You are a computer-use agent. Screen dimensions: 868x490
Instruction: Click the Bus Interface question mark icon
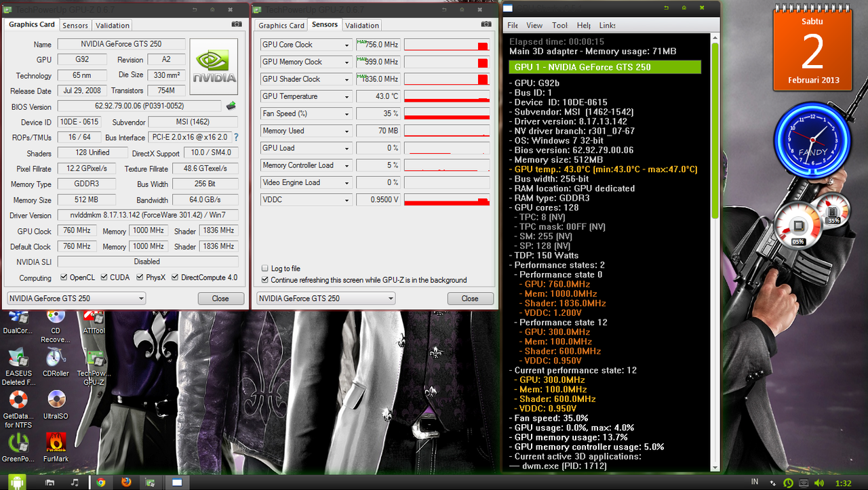click(236, 138)
